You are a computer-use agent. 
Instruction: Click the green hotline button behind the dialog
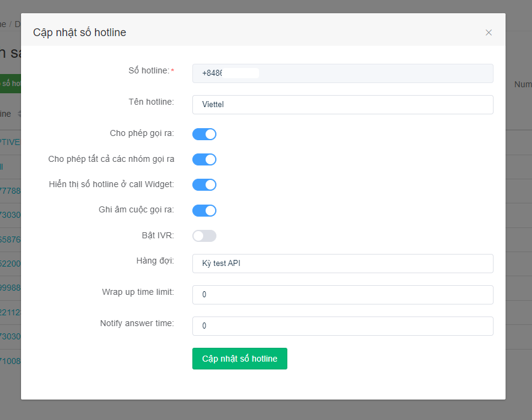click(x=10, y=84)
